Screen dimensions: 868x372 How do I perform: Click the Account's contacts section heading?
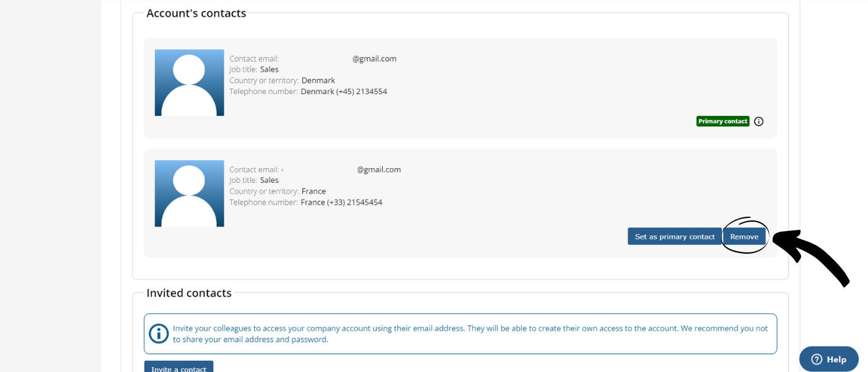(196, 14)
